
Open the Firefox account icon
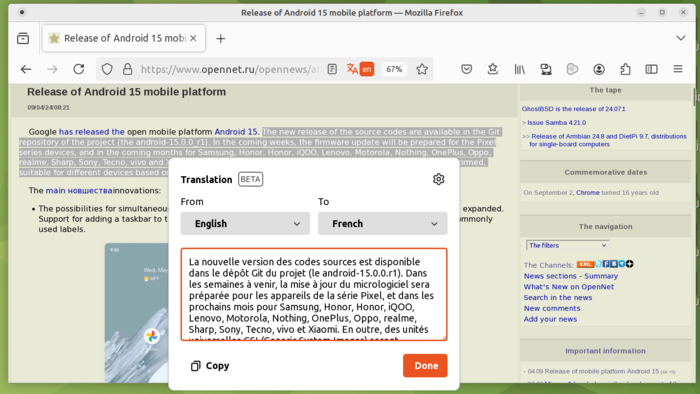[599, 69]
